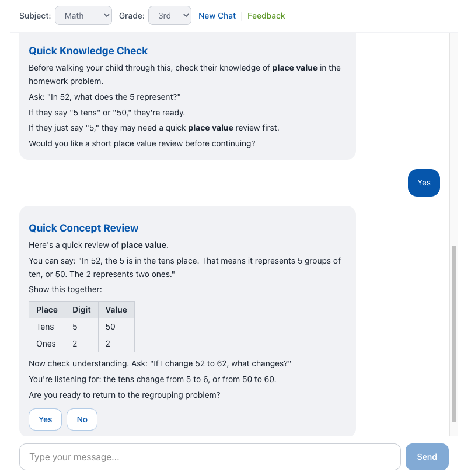Focus the Type your message input field
The image size is (471, 476).
point(210,457)
